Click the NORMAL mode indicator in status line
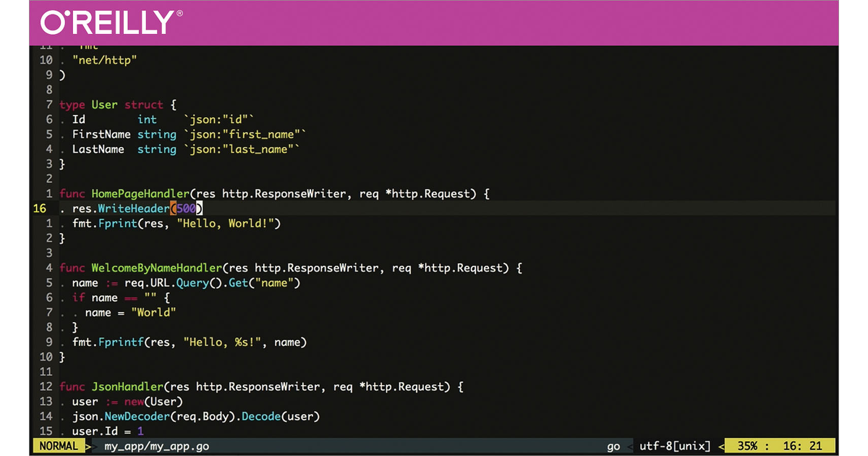The image size is (868, 456). tap(59, 447)
